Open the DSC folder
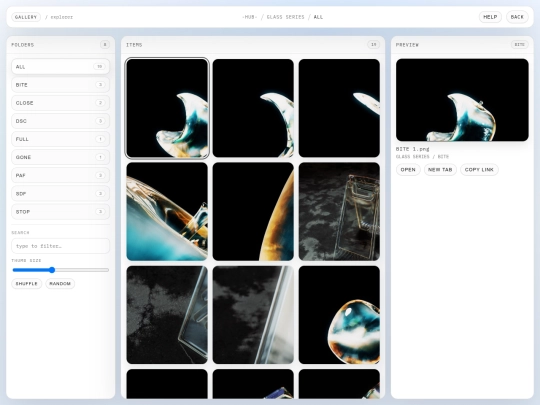 click(x=61, y=121)
